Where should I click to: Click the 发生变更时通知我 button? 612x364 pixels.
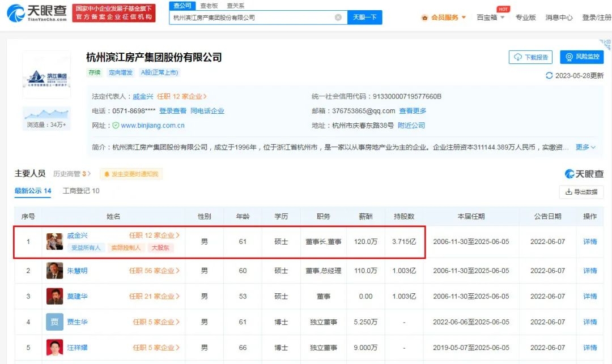131,174
